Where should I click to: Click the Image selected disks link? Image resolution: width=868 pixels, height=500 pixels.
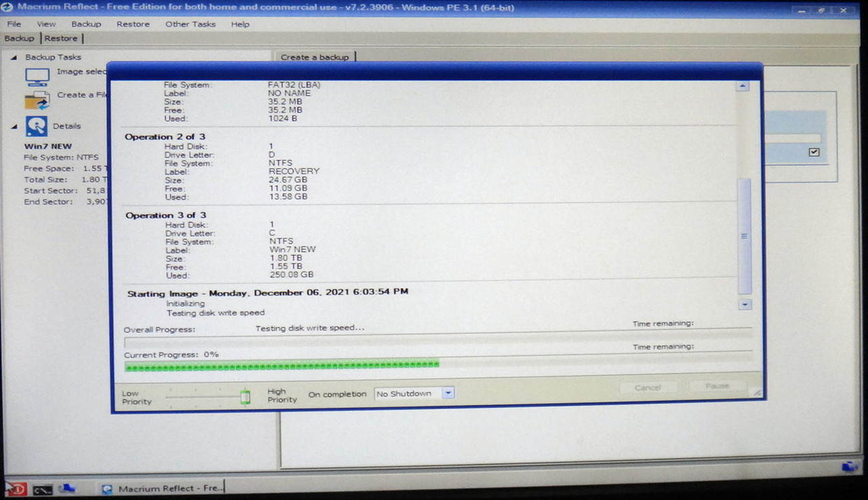pos(82,72)
